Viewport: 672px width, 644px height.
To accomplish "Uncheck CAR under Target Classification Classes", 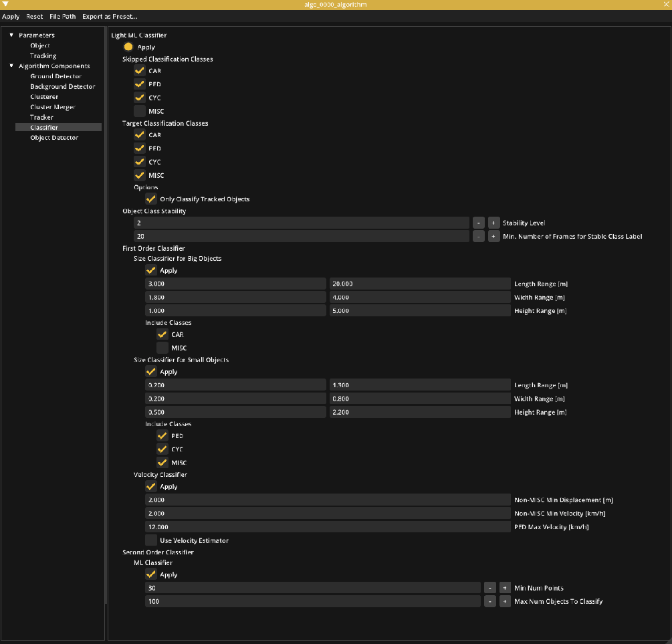I will pos(140,135).
